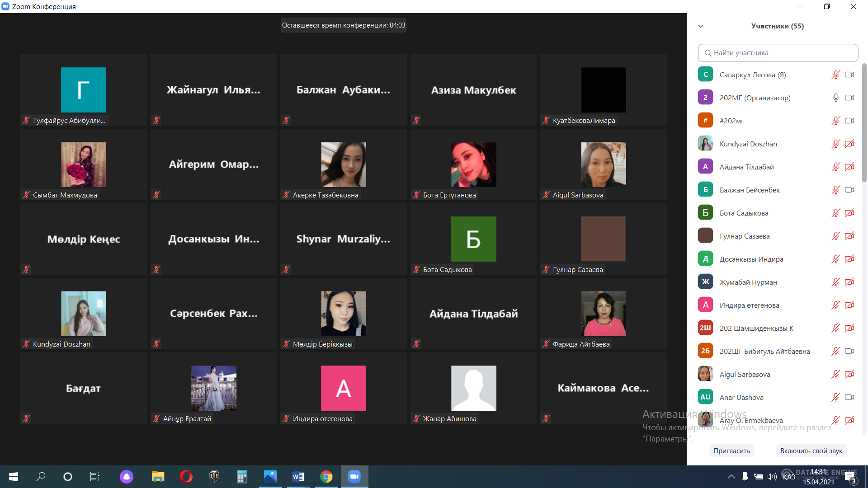Image resolution: width=868 pixels, height=488 pixels.
Task: Switch КАЗ keyboard language indicator
Action: coord(789,477)
